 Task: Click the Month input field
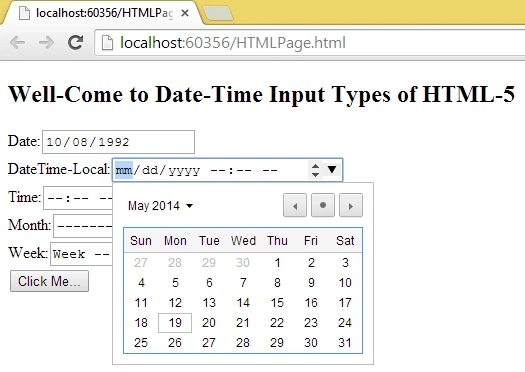[83, 226]
